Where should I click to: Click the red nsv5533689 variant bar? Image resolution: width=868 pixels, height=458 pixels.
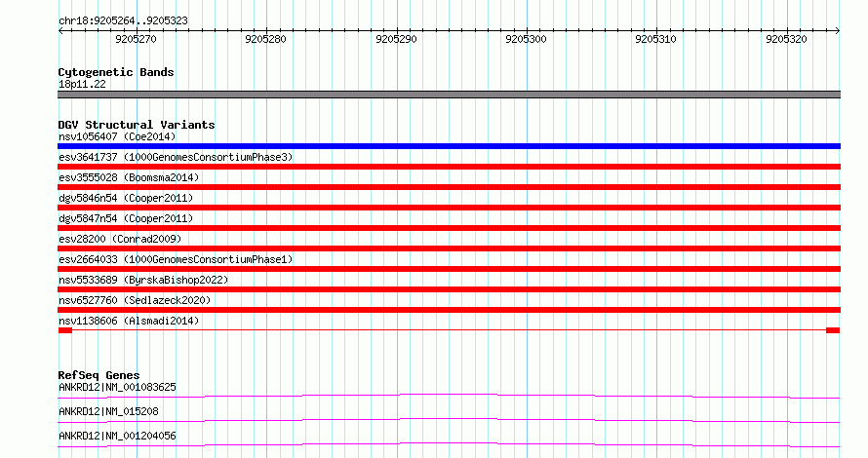(x=449, y=289)
